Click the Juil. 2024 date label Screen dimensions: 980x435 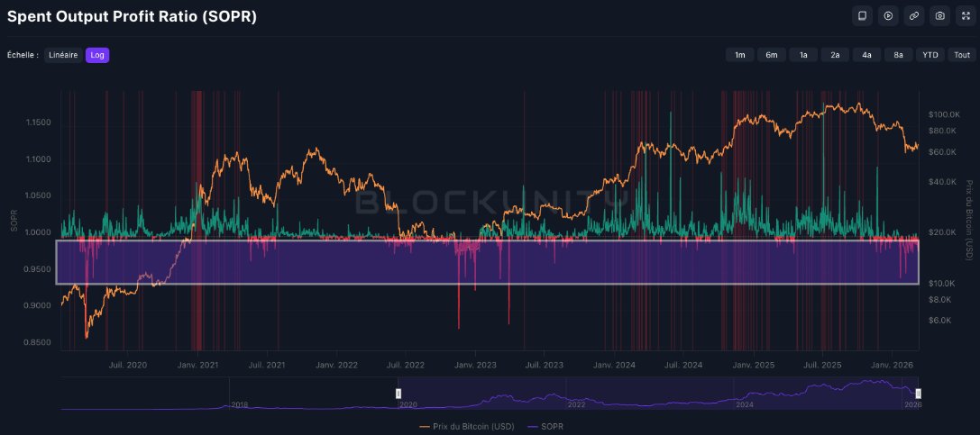684,365
